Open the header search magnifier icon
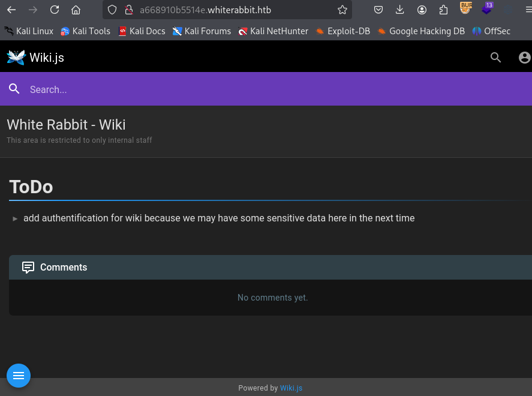532x396 pixels. coord(495,58)
